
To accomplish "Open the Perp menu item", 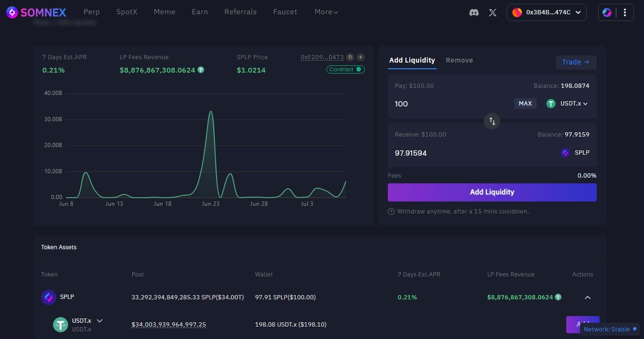I will (x=92, y=12).
